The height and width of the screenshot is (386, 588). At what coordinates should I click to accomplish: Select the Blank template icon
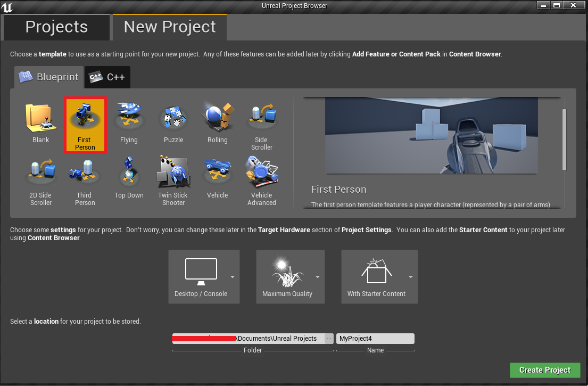[x=40, y=124]
